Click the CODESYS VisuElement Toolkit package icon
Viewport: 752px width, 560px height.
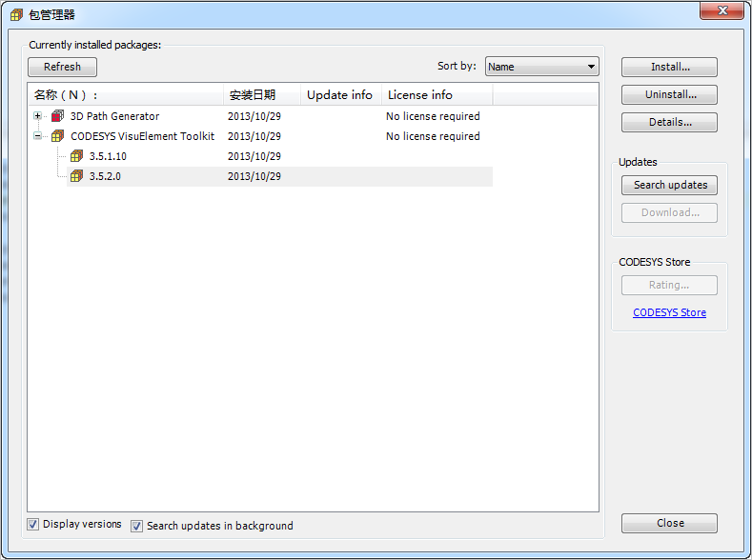pyautogui.click(x=57, y=136)
